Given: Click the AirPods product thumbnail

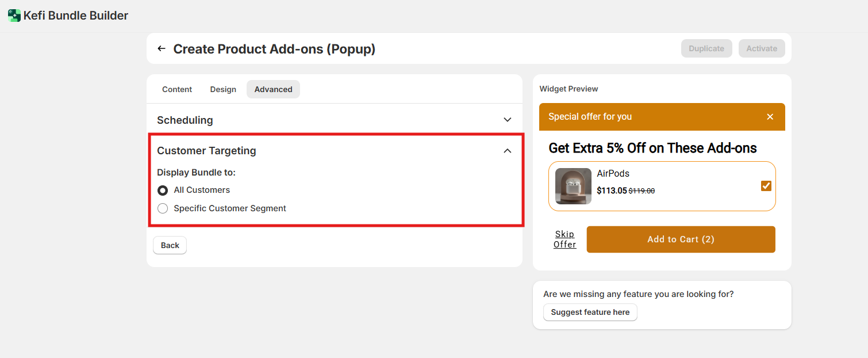Looking at the screenshot, I should tap(573, 186).
